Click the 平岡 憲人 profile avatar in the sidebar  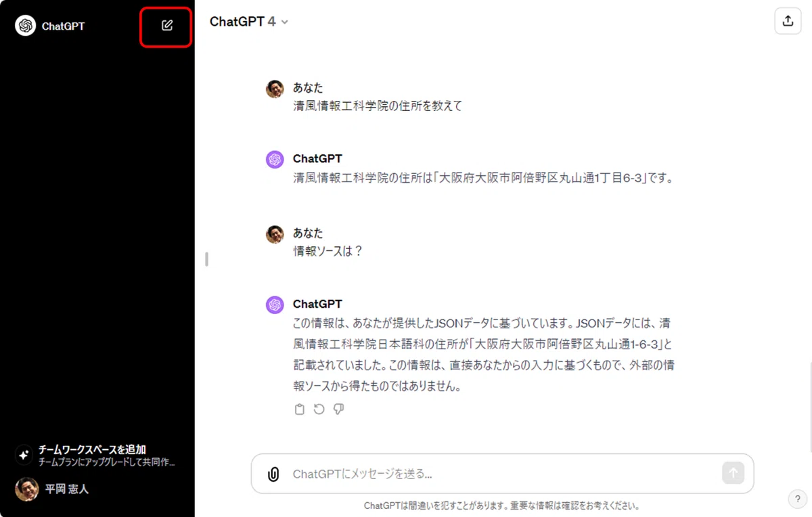tap(27, 489)
